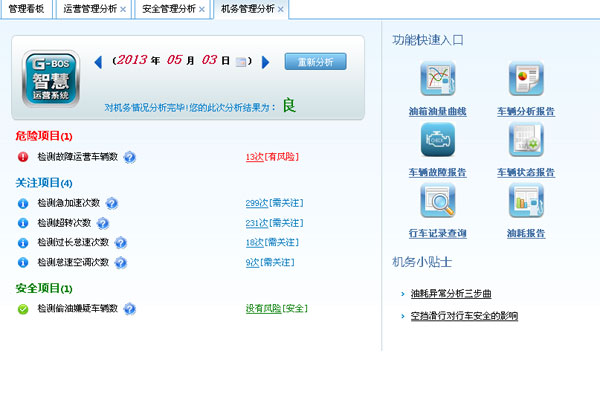
Task: Open the 油耗异常分析三步曲 tip link
Action: (451, 294)
